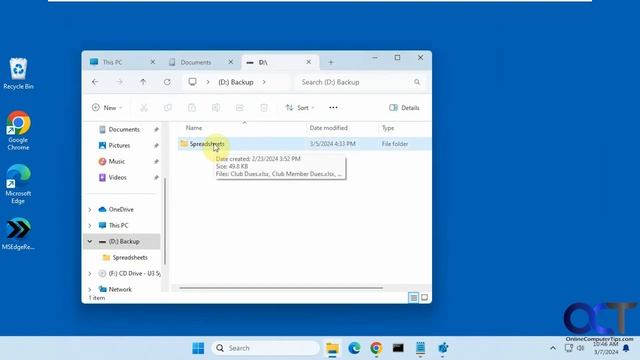Select Videos in the navigation pane

(x=118, y=177)
